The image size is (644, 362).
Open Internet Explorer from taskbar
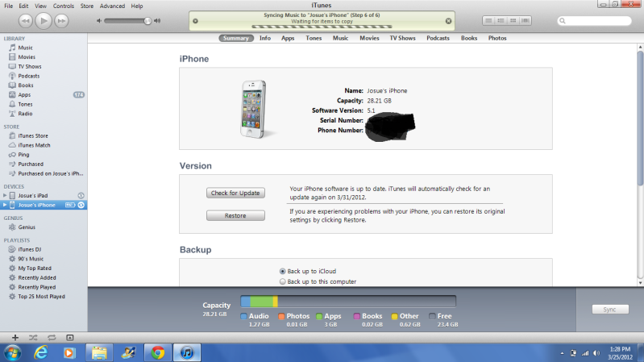pos(40,352)
